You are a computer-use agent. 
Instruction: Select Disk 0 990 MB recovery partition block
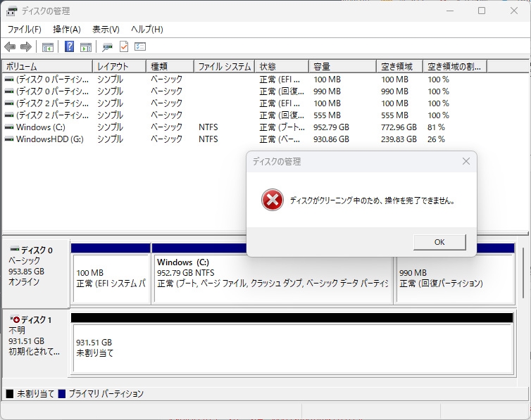(x=454, y=279)
